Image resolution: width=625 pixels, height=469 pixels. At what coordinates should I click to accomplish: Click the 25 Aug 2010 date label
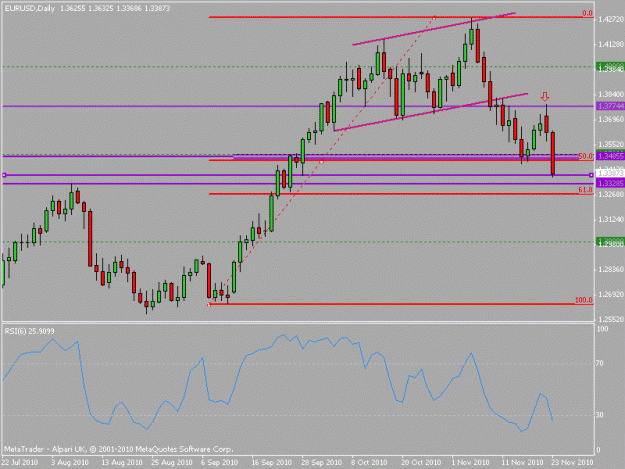[x=172, y=462]
